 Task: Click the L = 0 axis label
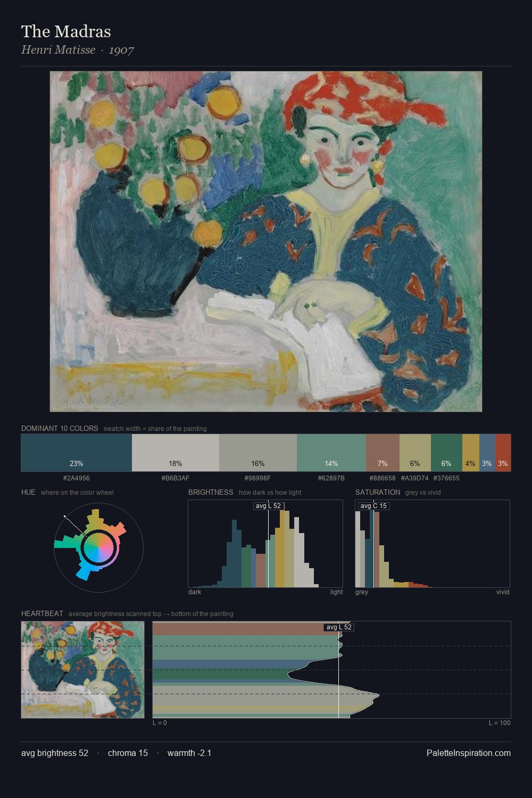tap(160, 723)
